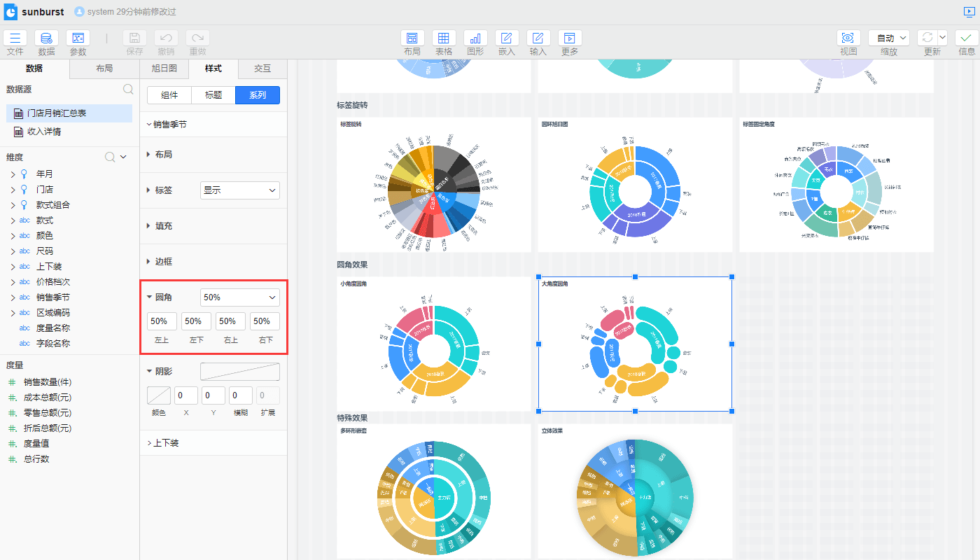Select the 门店月销汇总表 data source

click(x=69, y=113)
